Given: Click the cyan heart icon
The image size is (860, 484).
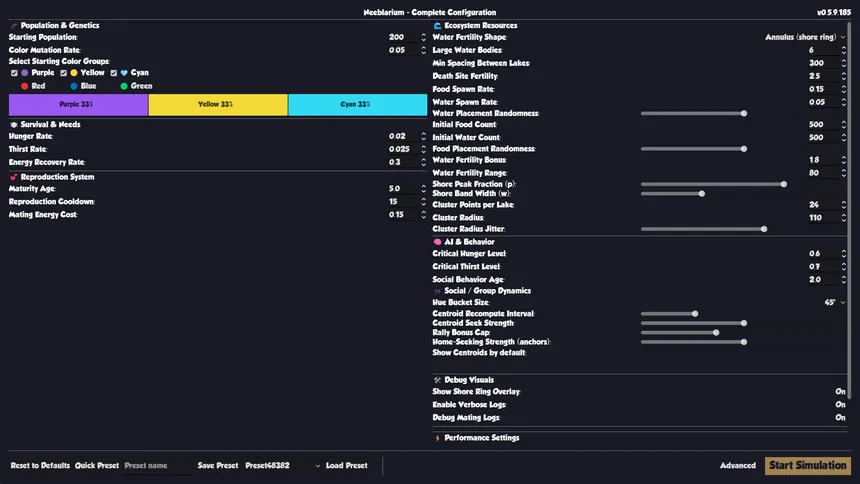Looking at the screenshot, I should pos(124,73).
